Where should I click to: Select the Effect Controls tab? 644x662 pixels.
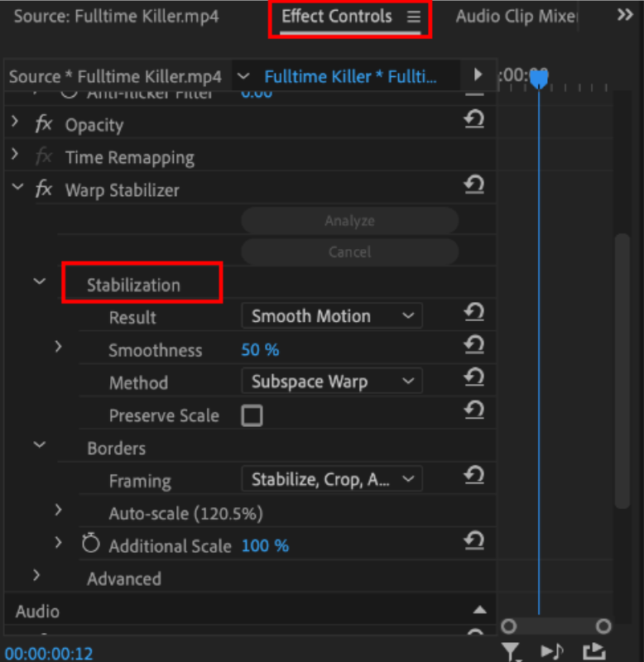click(337, 17)
